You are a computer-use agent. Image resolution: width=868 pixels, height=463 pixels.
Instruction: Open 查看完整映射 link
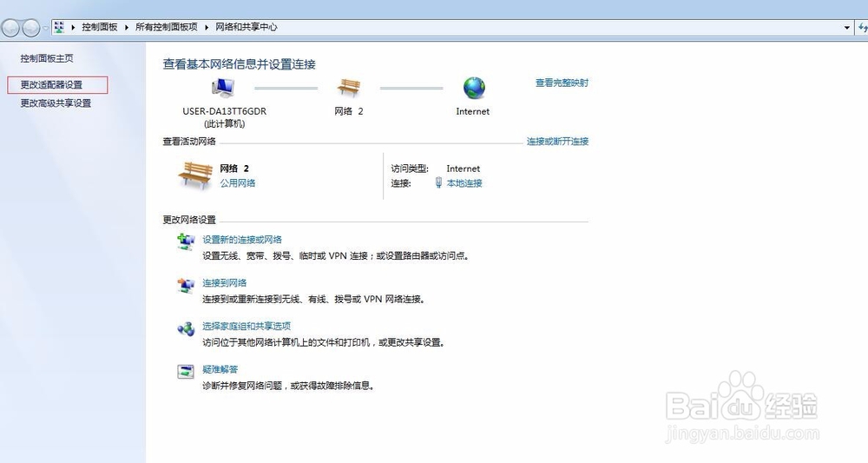[x=562, y=83]
